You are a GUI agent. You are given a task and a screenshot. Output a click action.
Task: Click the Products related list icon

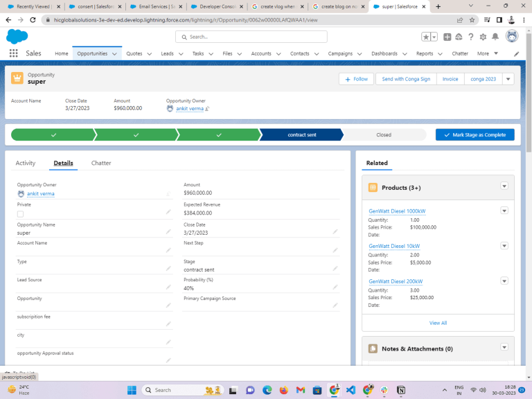373,188
